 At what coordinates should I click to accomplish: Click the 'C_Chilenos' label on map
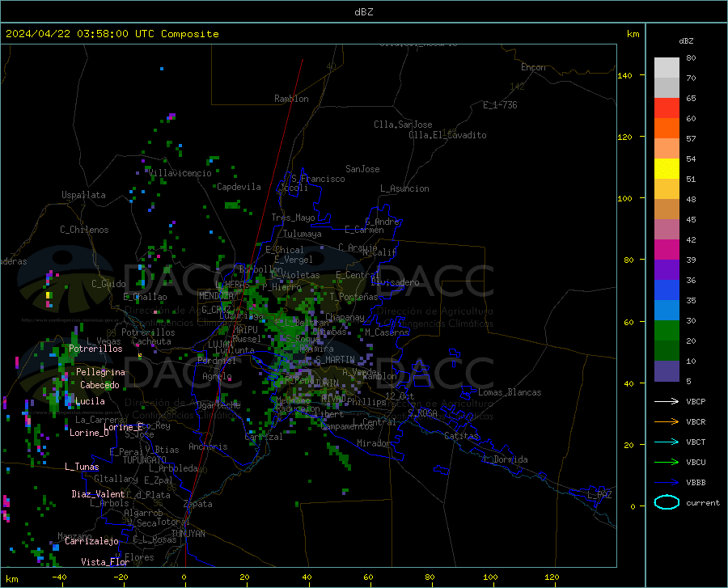(x=84, y=230)
